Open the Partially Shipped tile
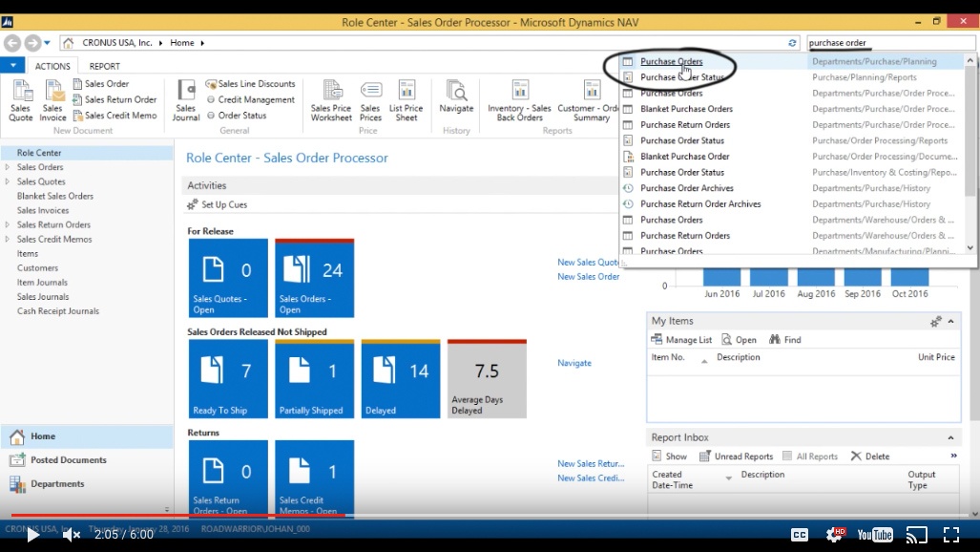980x552 pixels. pyautogui.click(x=314, y=378)
